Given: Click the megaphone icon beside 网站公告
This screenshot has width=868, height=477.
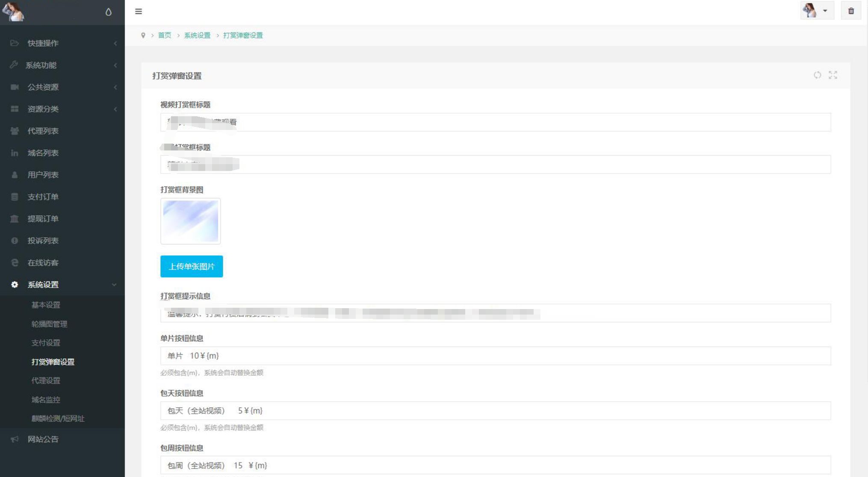Looking at the screenshot, I should pos(14,439).
